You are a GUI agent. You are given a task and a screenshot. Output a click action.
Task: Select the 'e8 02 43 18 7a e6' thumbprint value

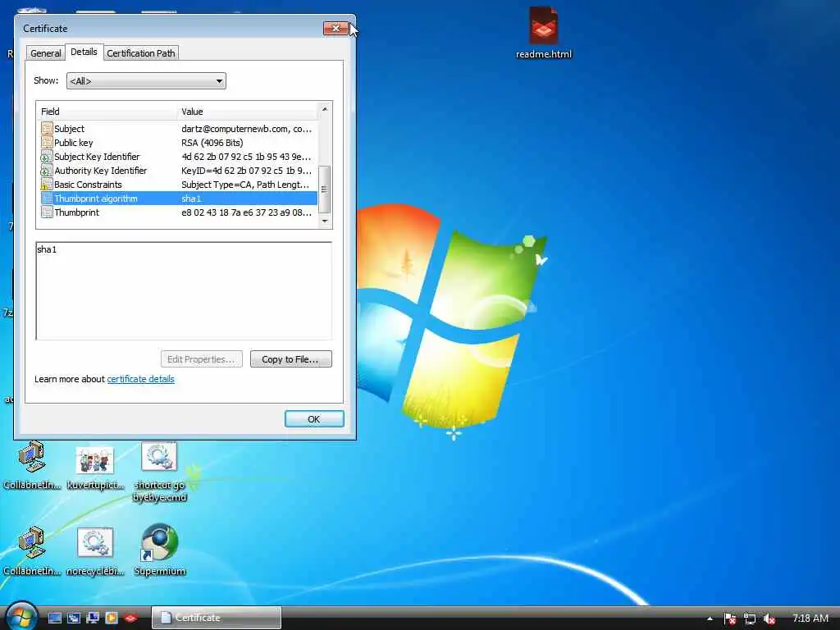(x=246, y=212)
